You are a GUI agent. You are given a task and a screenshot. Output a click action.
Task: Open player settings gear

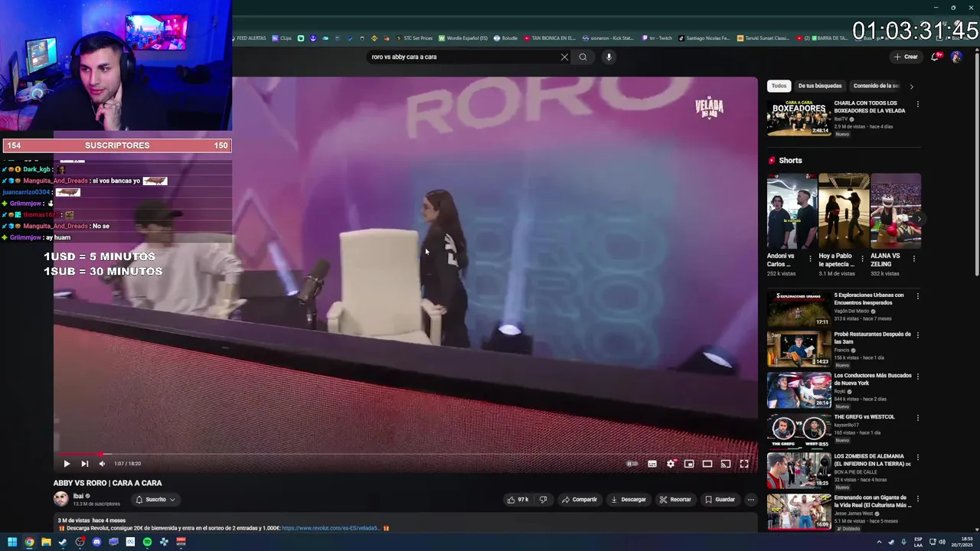[x=671, y=464]
